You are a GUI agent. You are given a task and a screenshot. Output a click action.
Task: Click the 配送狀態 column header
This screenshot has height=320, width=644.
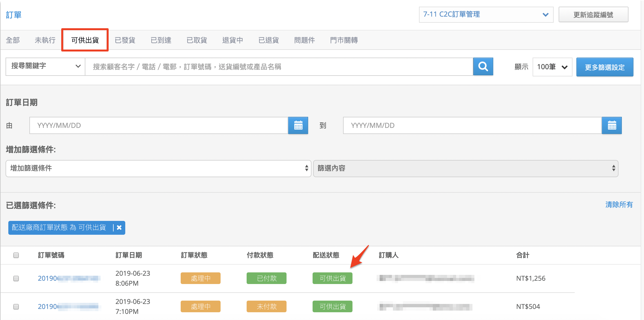(326, 255)
